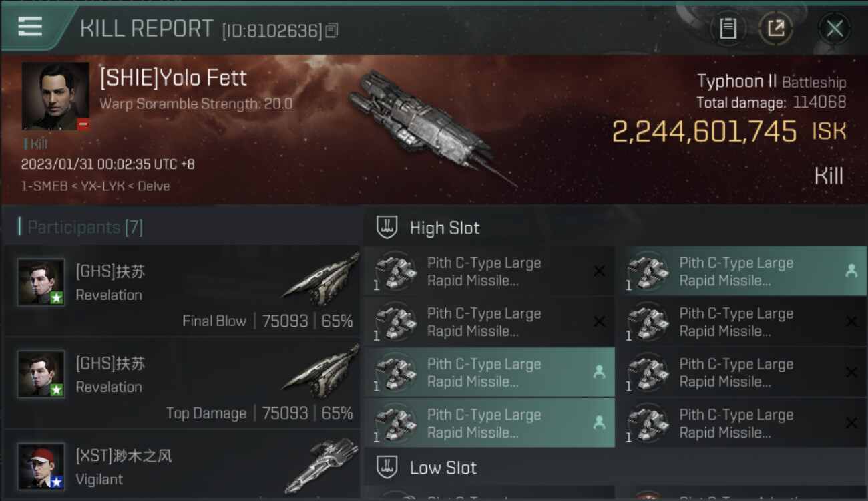Image resolution: width=868 pixels, height=501 pixels.
Task: Open the Participants [7] section
Action: (85, 228)
